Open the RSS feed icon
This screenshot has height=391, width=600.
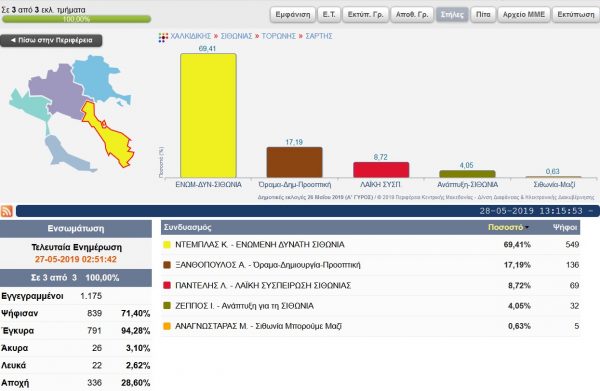coord(7,211)
